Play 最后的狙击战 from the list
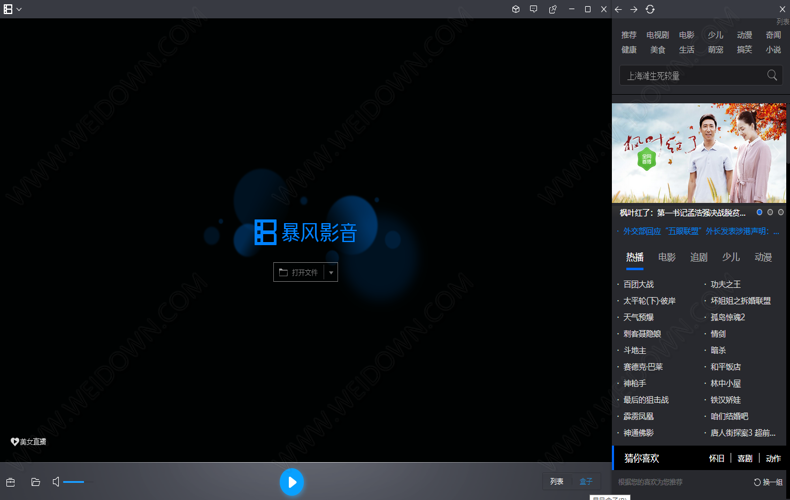The image size is (790, 500). point(646,400)
